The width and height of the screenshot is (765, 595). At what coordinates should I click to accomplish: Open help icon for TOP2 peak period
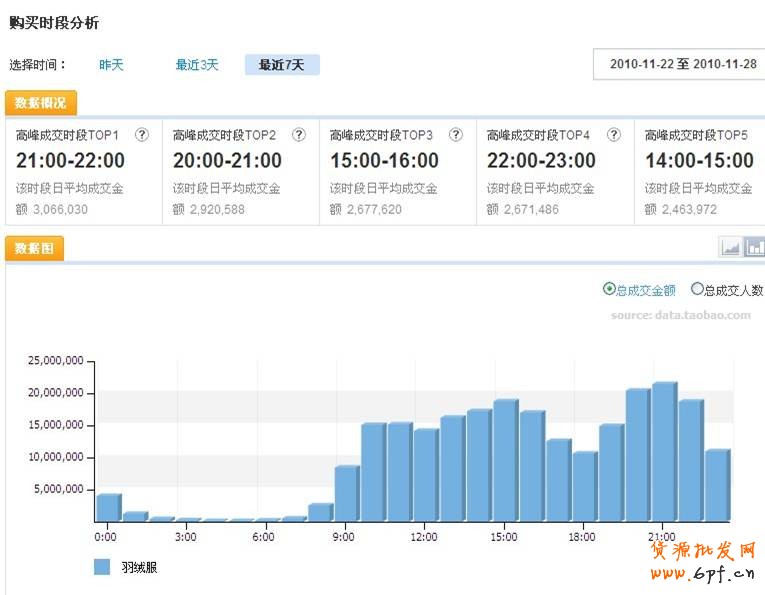pos(299,135)
